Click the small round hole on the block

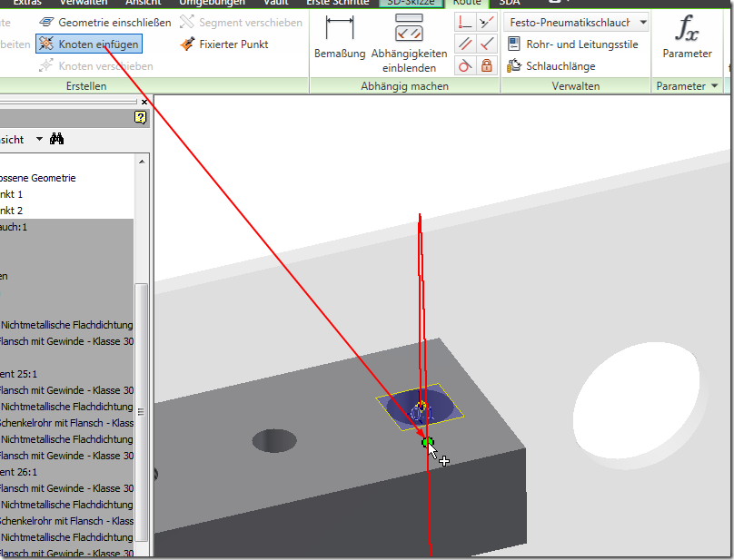274,441
